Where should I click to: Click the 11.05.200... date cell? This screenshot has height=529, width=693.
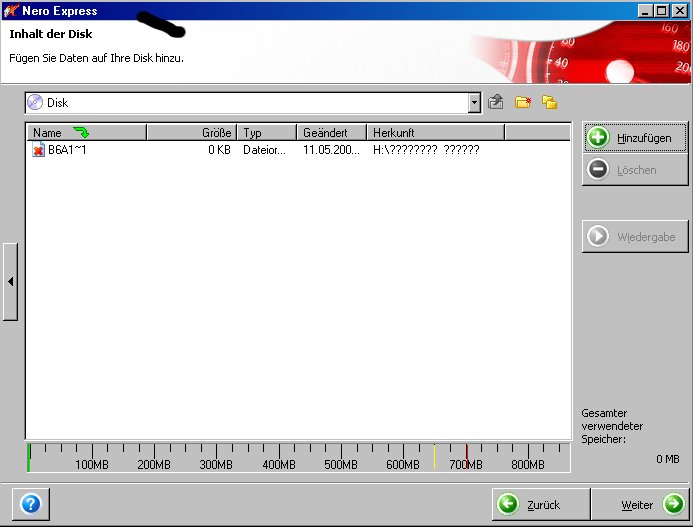331,150
